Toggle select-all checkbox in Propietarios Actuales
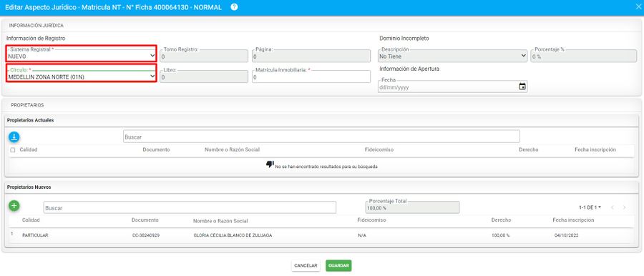The width and height of the screenshot is (644, 276). (13, 150)
